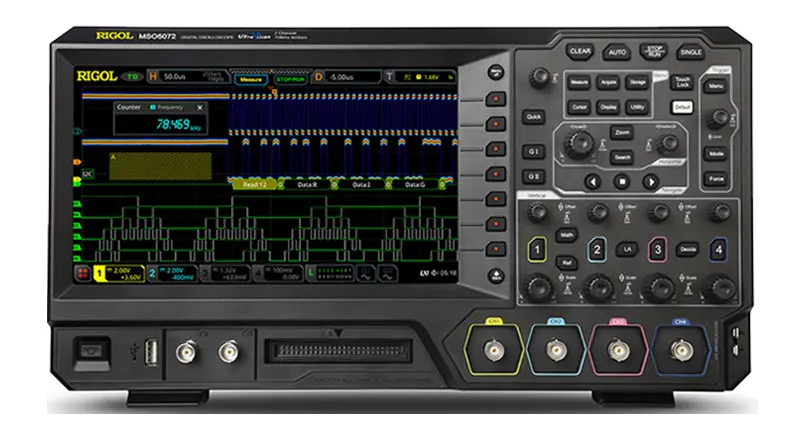Stop navigation with the square key
Viewport: 810px width, 440px height.
(622, 182)
